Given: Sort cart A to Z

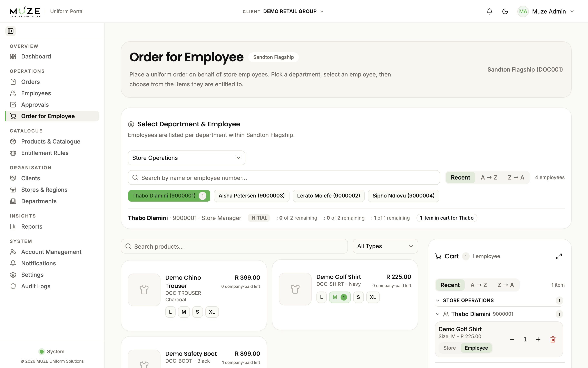Looking at the screenshot, I should (x=478, y=285).
